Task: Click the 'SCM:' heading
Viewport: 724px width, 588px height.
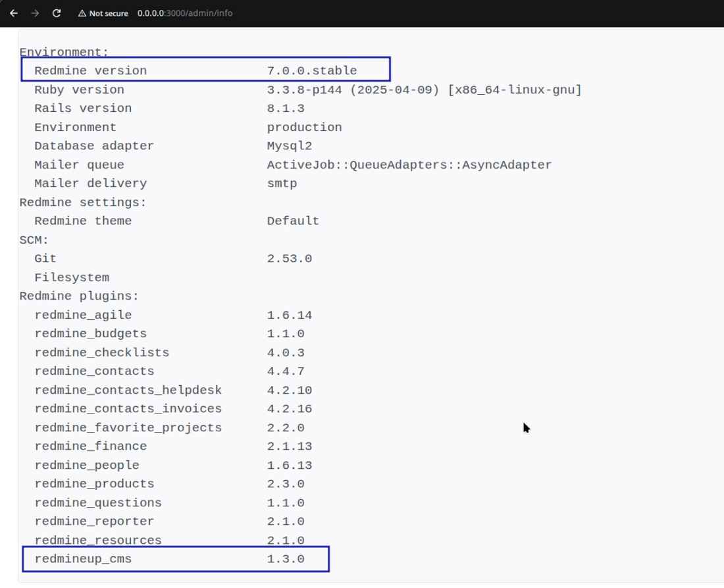Action: tap(34, 240)
